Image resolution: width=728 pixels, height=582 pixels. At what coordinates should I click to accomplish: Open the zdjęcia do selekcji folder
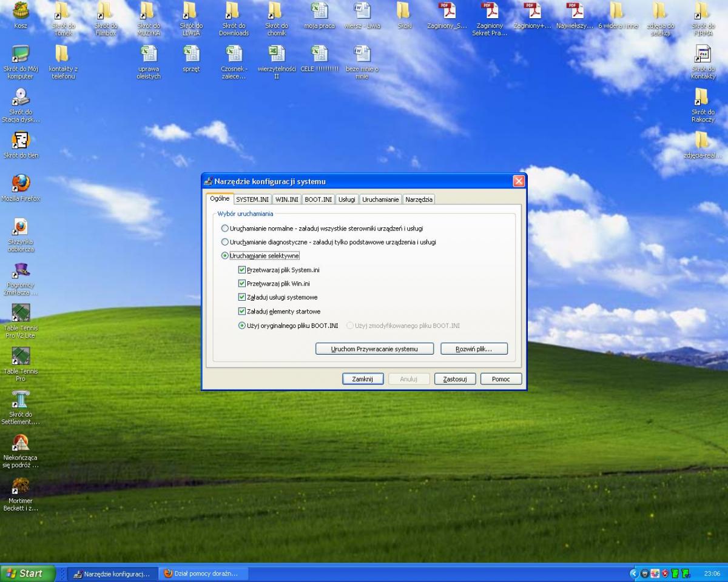660,18
